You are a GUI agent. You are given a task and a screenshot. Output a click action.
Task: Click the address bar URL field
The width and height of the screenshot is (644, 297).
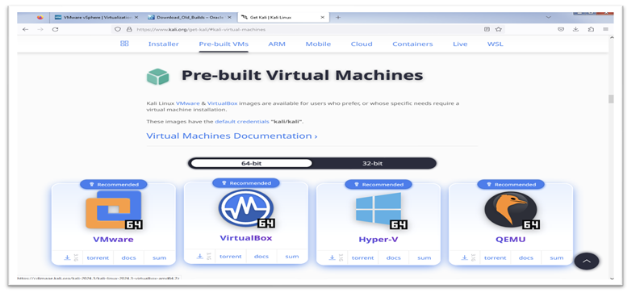[x=308, y=29]
